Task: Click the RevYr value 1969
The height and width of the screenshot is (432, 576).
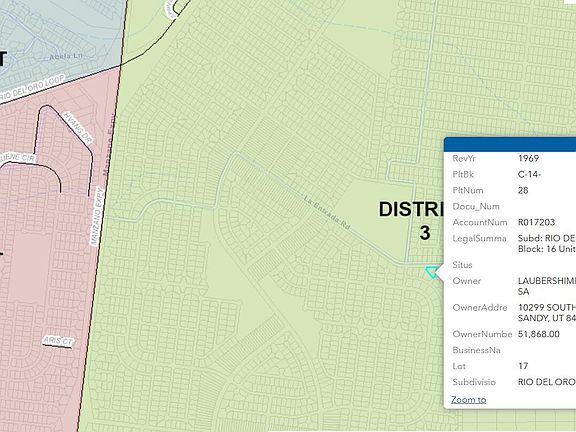Action: point(528,158)
